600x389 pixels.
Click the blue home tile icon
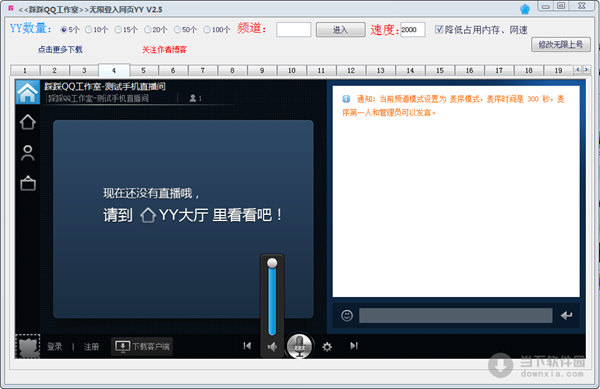coord(28,92)
